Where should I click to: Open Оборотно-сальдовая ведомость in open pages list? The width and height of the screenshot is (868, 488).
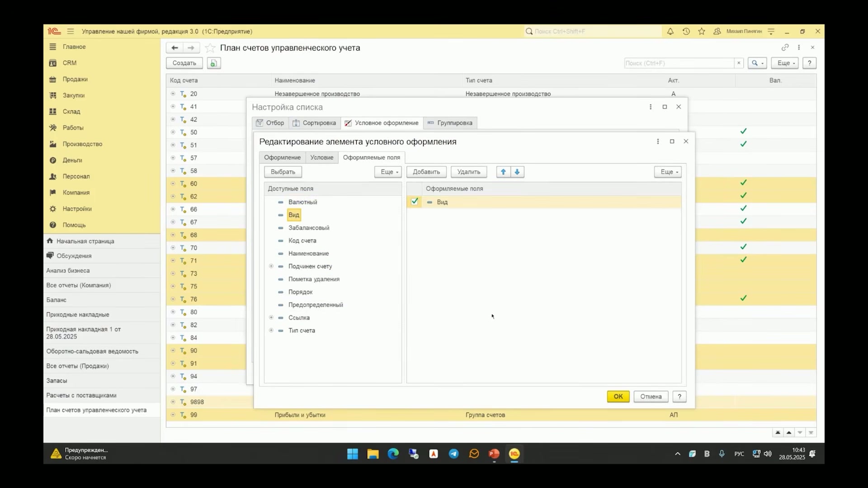[92, 352]
